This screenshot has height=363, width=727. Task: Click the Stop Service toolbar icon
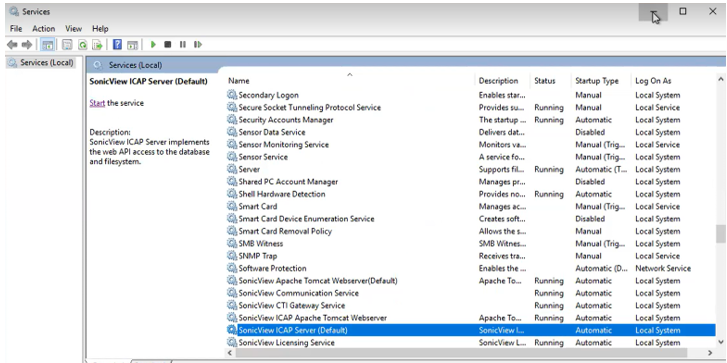pos(168,45)
